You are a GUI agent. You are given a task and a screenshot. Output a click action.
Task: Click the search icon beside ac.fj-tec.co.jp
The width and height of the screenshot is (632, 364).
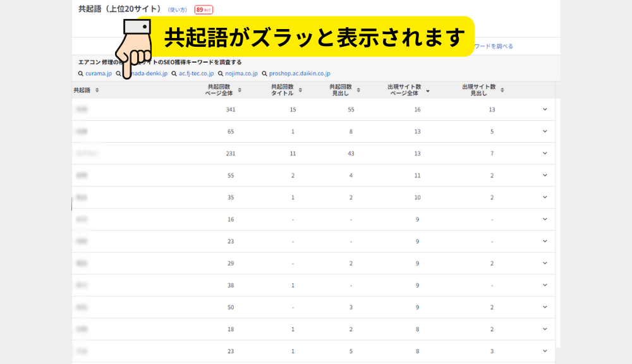[x=174, y=74]
